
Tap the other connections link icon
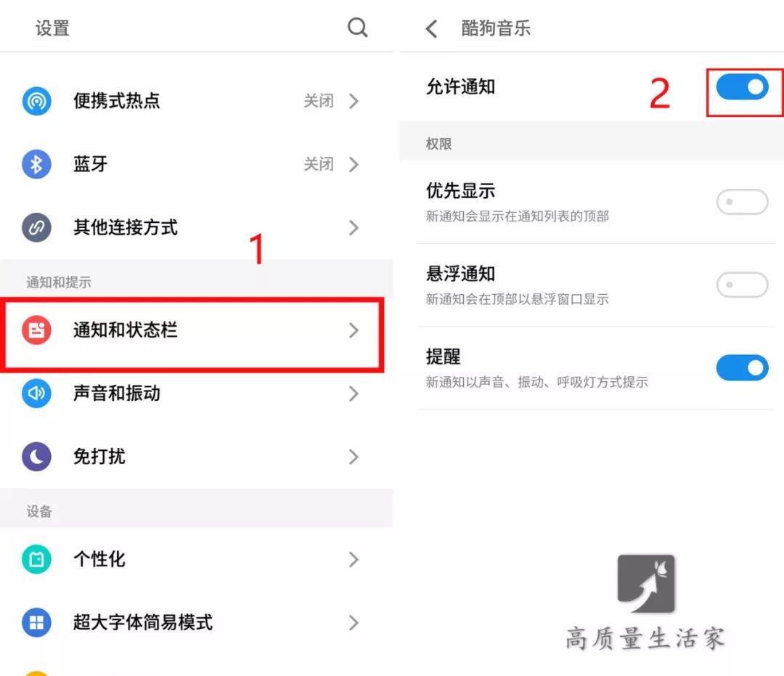(x=36, y=227)
